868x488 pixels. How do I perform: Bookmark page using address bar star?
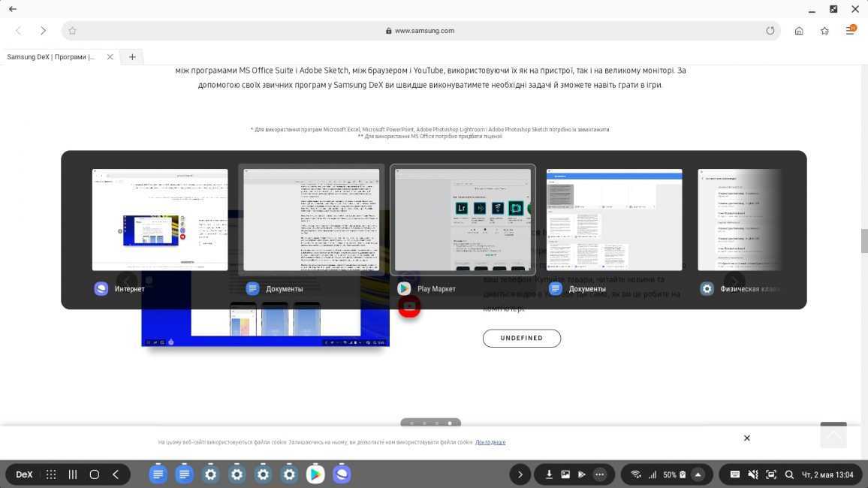point(72,31)
